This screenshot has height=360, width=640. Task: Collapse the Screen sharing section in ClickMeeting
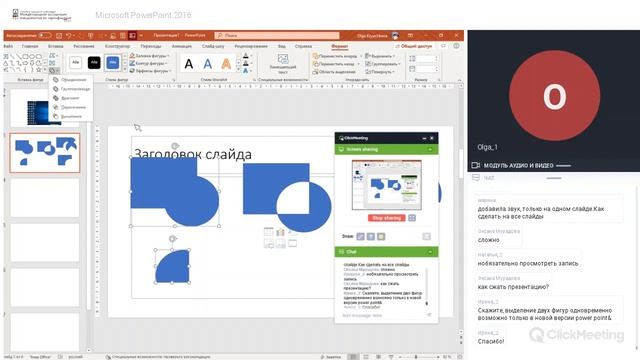click(430, 149)
